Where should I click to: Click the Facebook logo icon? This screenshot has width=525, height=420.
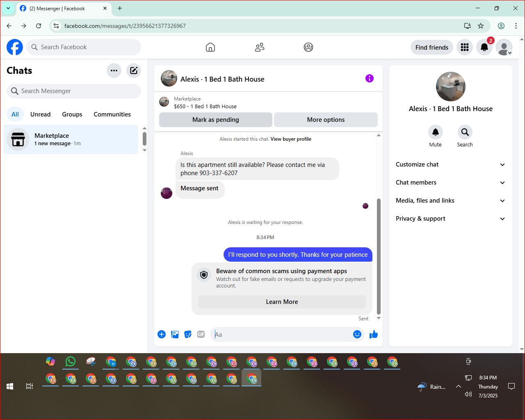tap(15, 47)
